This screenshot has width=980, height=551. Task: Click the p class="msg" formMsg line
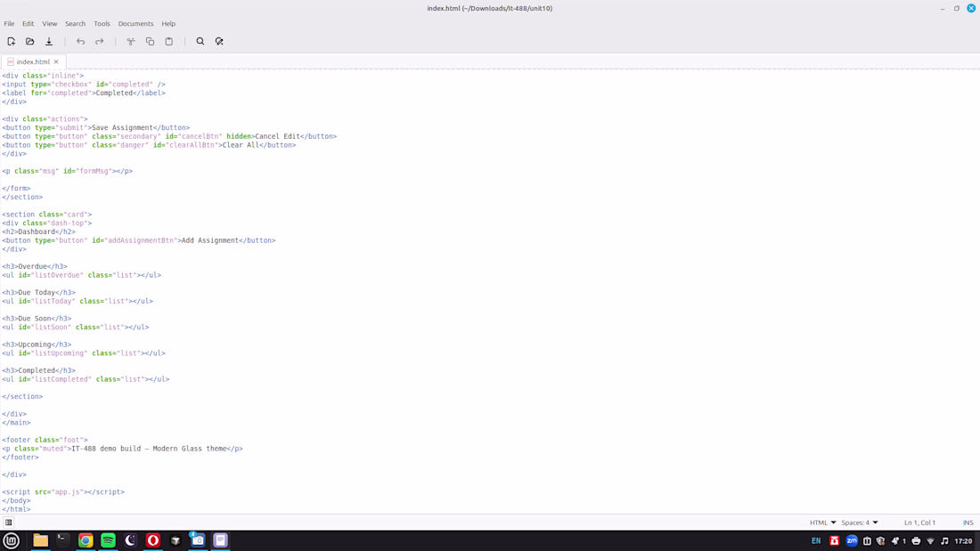pyautogui.click(x=68, y=171)
